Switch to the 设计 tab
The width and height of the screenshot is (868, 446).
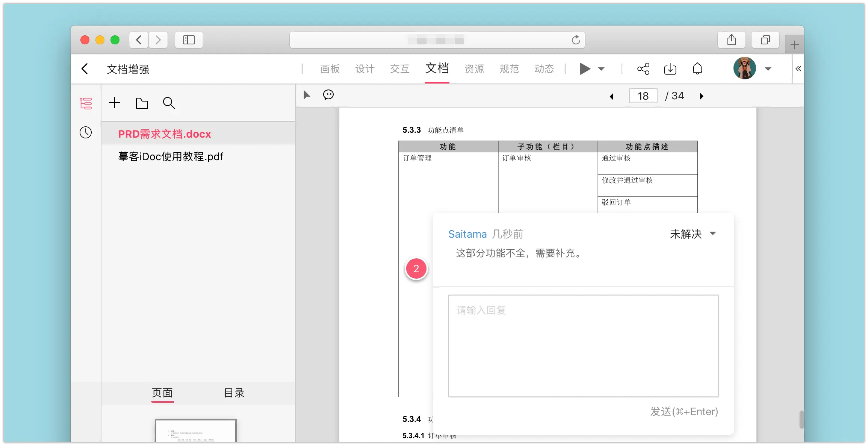click(365, 69)
